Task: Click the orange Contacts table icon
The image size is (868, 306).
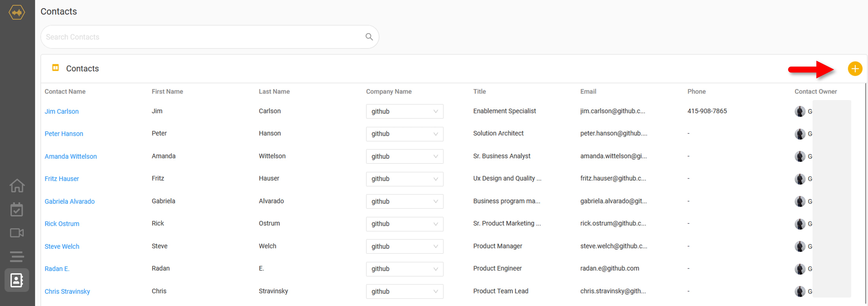Action: point(56,68)
